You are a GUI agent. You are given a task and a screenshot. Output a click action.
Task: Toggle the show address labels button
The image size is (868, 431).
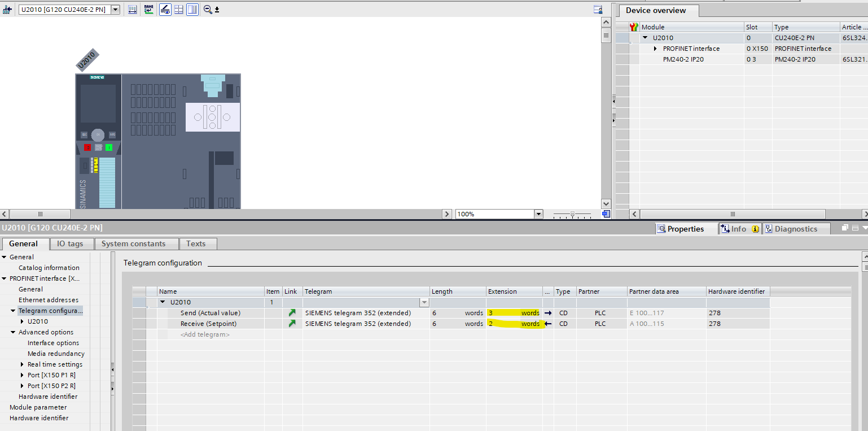click(165, 10)
